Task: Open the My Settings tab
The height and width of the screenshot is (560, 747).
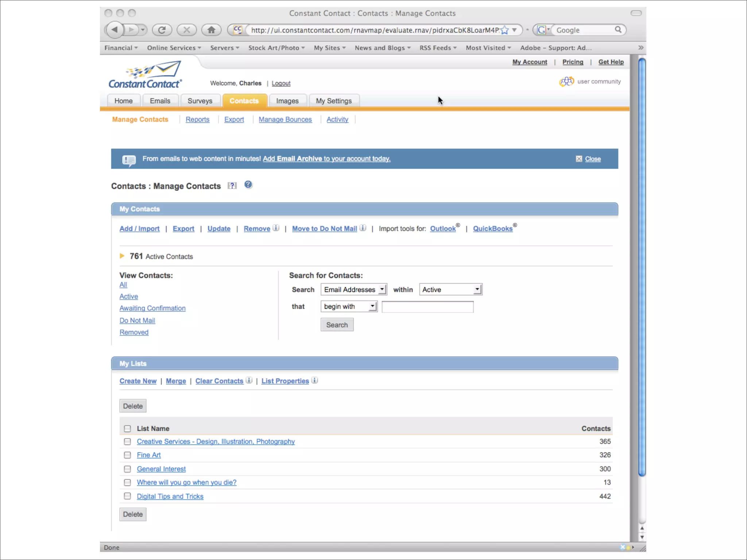Action: pyautogui.click(x=333, y=101)
